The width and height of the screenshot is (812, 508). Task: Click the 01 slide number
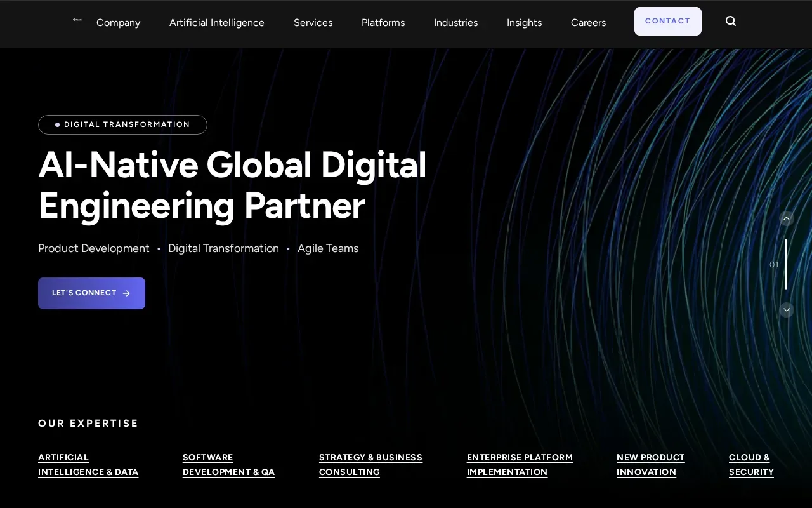774,265
